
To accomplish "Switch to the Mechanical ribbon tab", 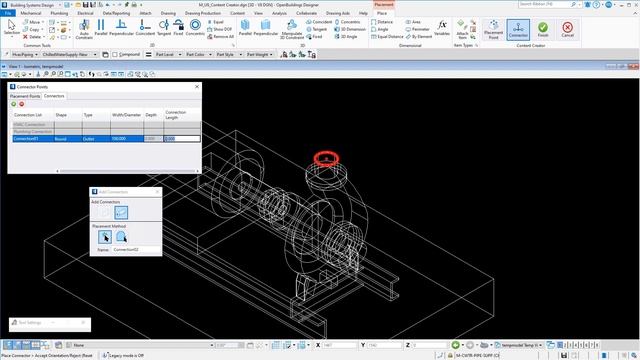I will [31, 13].
